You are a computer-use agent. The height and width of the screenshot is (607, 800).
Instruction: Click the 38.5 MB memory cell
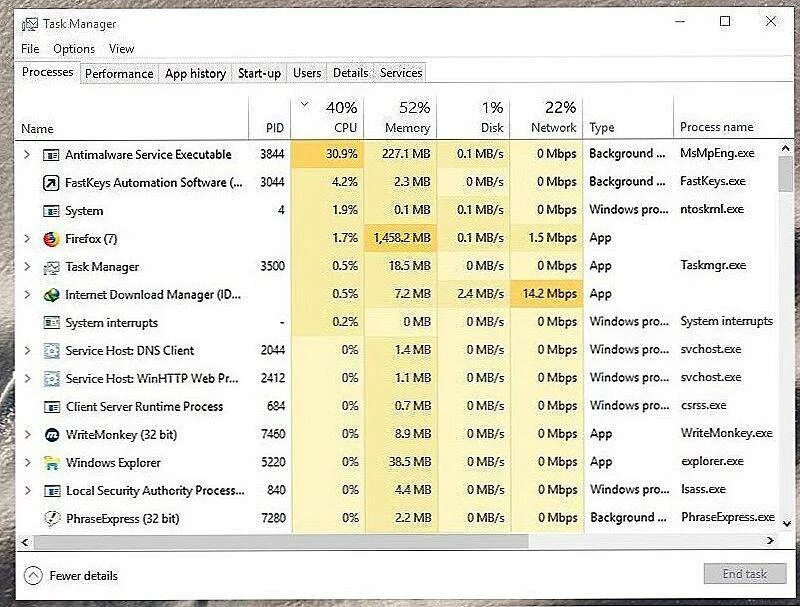point(401,462)
